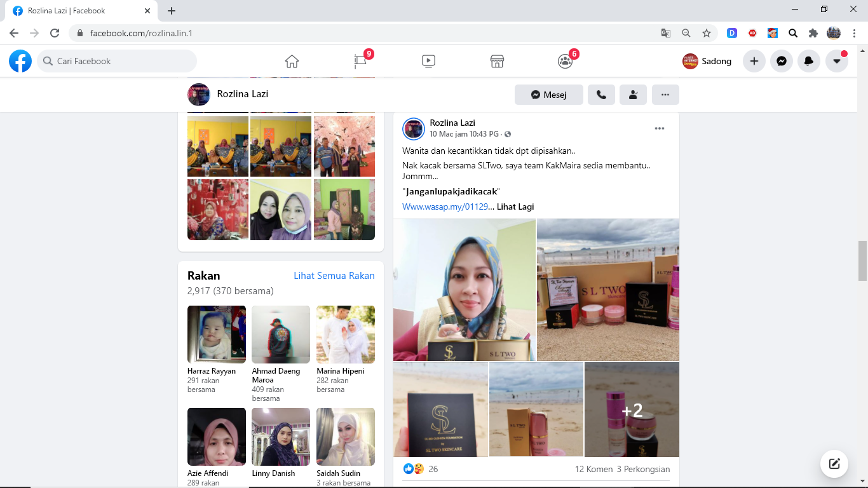Open Groups icon with 6 notifications
This screenshot has height=488, width=868.
[565, 61]
